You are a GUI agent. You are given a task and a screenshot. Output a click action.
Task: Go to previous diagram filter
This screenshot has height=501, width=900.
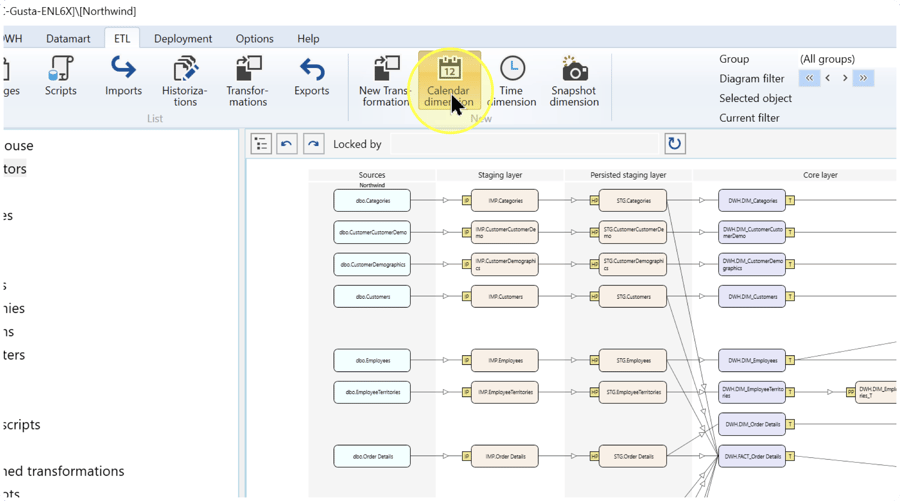[828, 78]
